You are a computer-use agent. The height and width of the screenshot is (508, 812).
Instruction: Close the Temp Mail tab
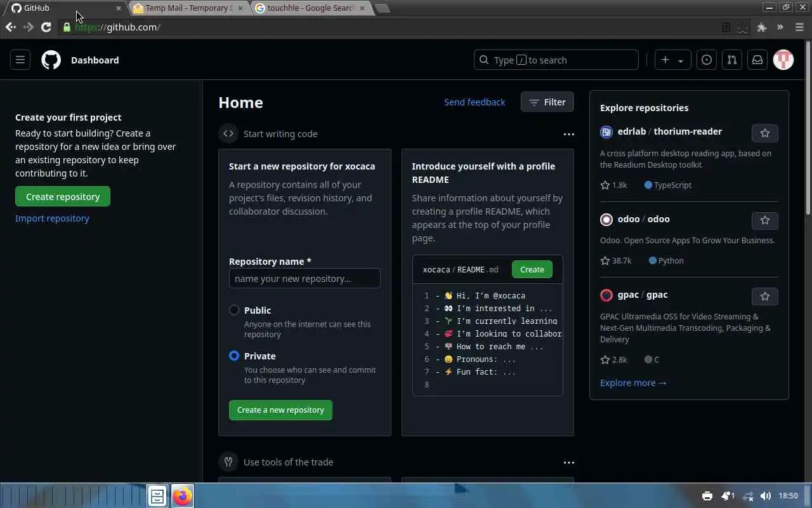pos(240,8)
